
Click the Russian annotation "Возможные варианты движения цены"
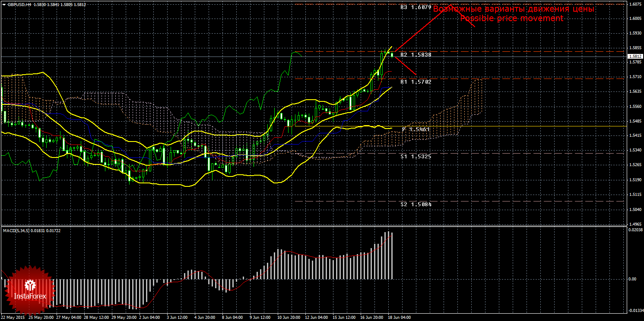pos(514,9)
